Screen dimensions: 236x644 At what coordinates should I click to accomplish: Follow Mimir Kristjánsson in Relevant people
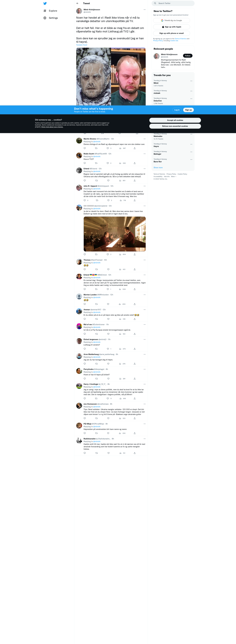(188, 56)
